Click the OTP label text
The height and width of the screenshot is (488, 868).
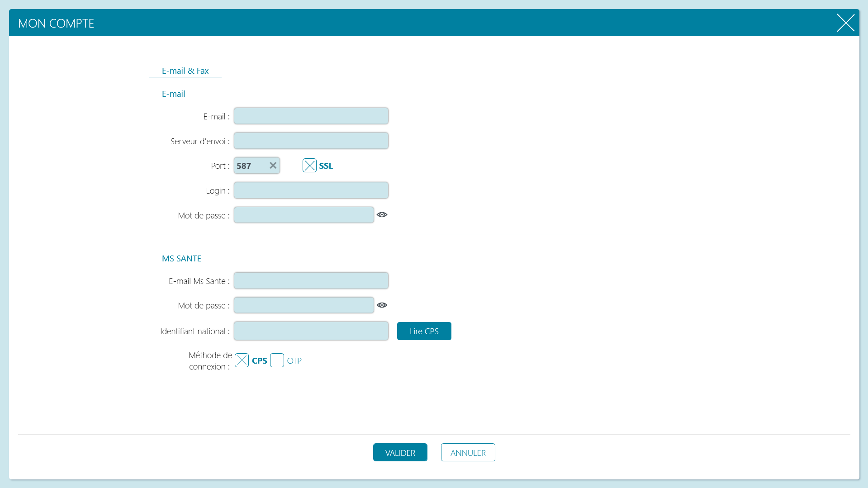[x=294, y=361]
